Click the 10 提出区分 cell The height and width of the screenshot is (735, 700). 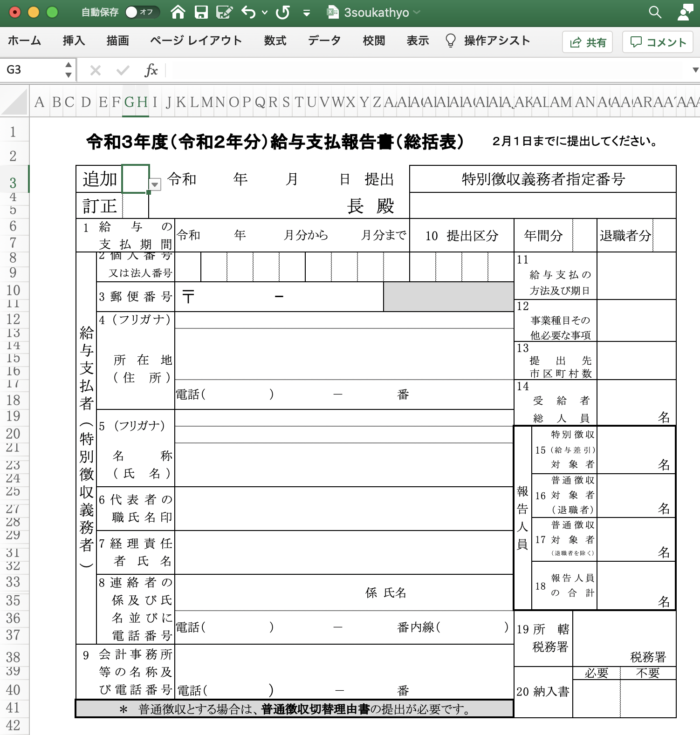coord(462,235)
